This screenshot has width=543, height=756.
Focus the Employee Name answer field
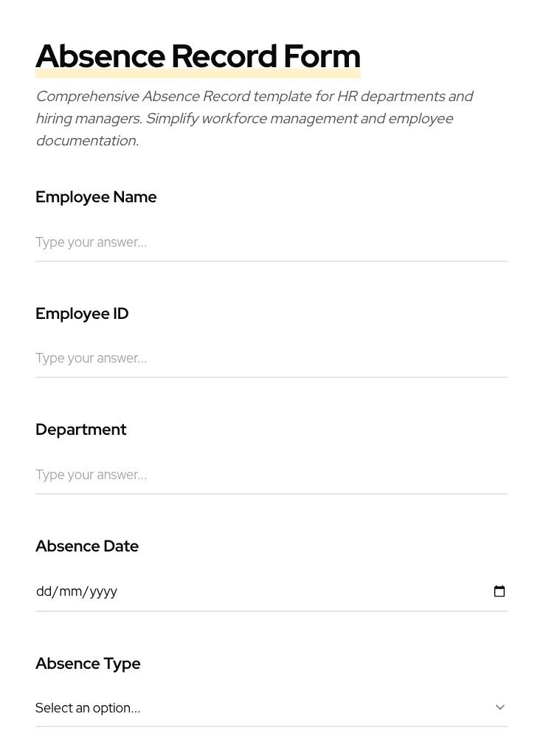271,242
